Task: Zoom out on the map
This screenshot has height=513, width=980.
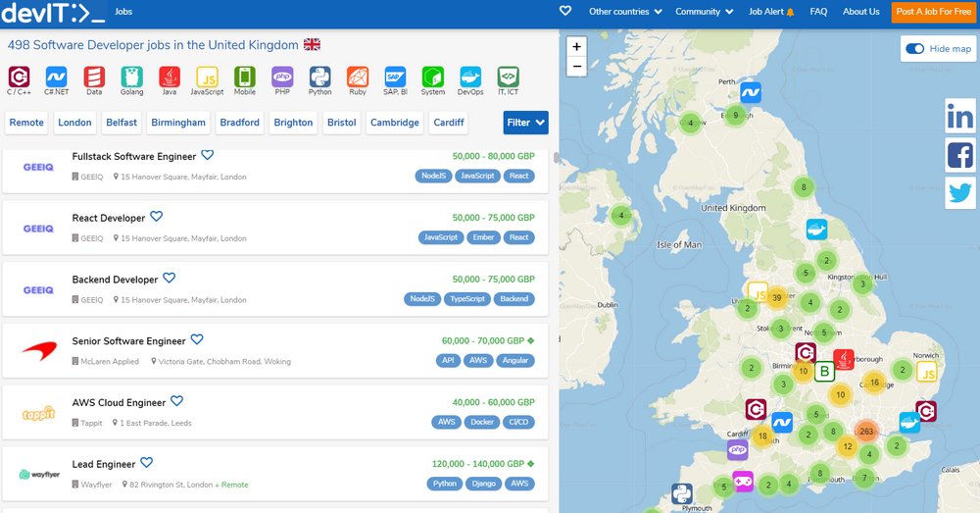Action: [576, 67]
